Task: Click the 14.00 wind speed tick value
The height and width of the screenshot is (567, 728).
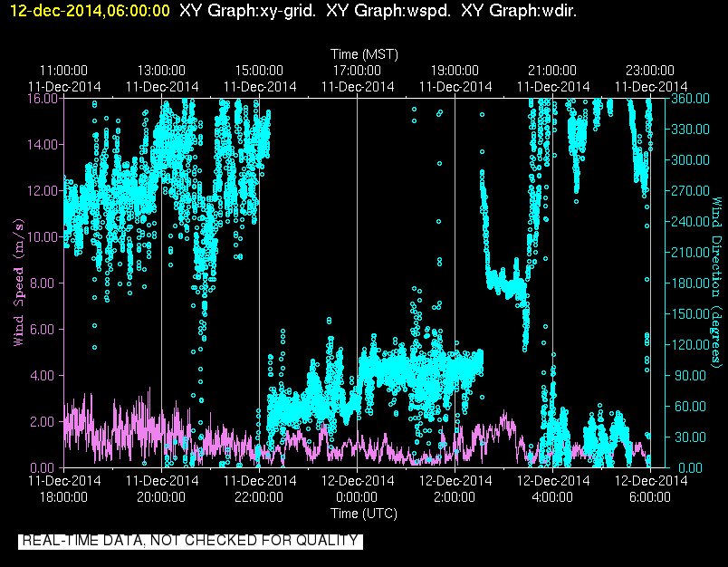Action: point(43,144)
